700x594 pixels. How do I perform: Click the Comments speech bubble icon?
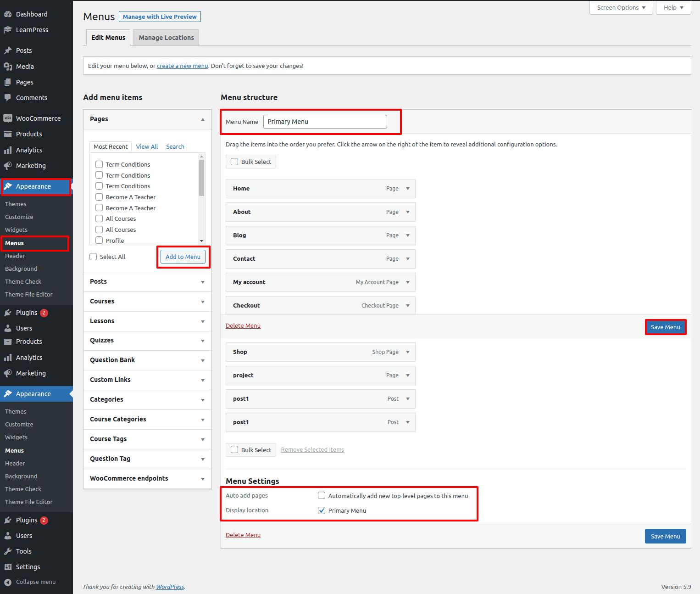8,98
